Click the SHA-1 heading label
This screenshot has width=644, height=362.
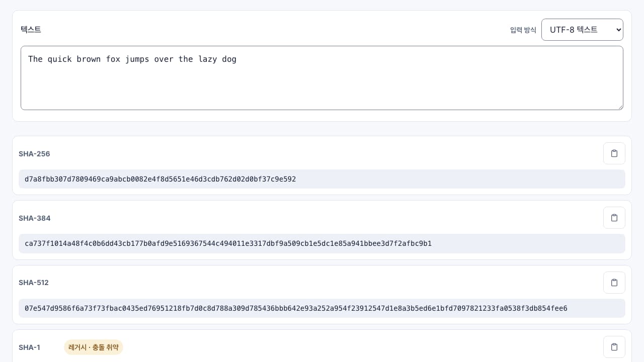click(x=29, y=347)
